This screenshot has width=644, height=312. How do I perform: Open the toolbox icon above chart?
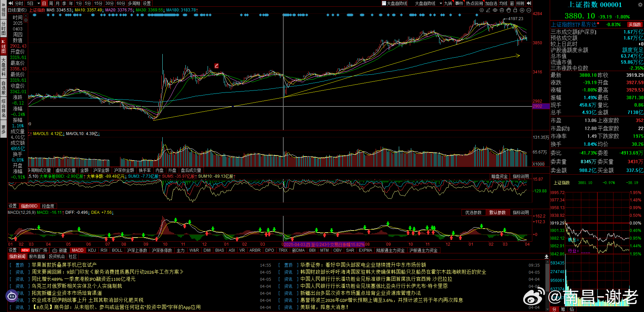(x=502, y=10)
